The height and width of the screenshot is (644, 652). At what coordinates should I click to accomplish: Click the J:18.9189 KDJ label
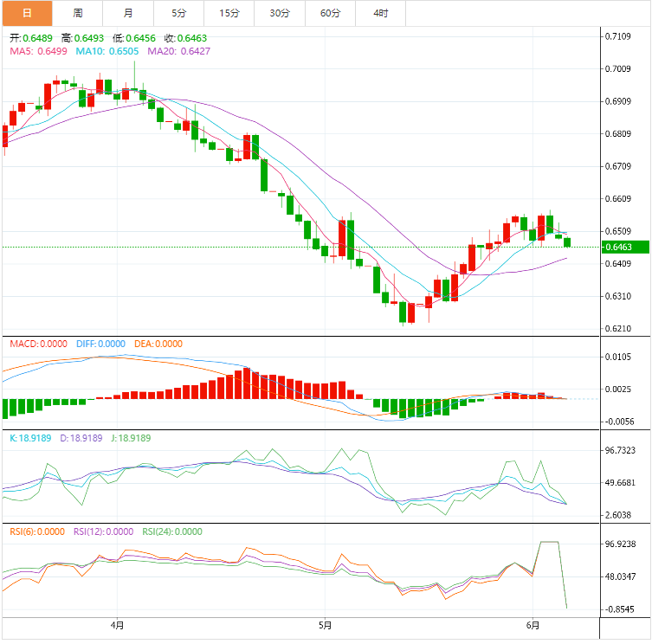tap(131, 438)
